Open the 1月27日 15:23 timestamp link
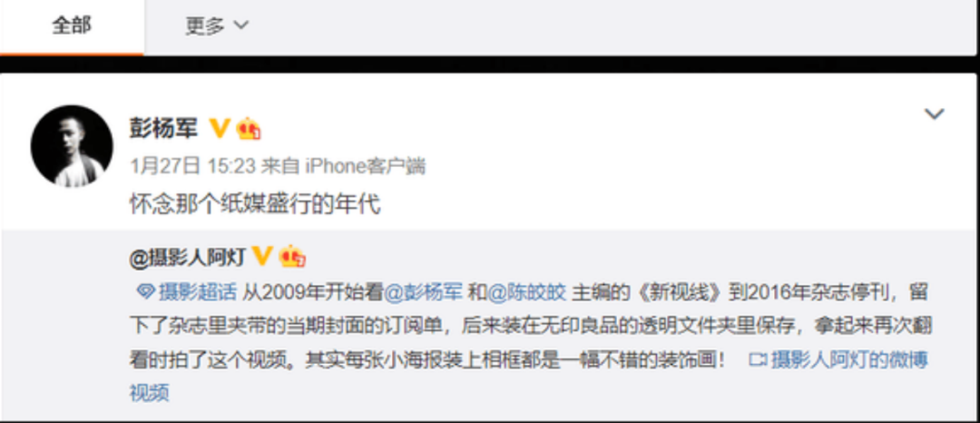This screenshot has height=423, width=980. click(x=193, y=166)
